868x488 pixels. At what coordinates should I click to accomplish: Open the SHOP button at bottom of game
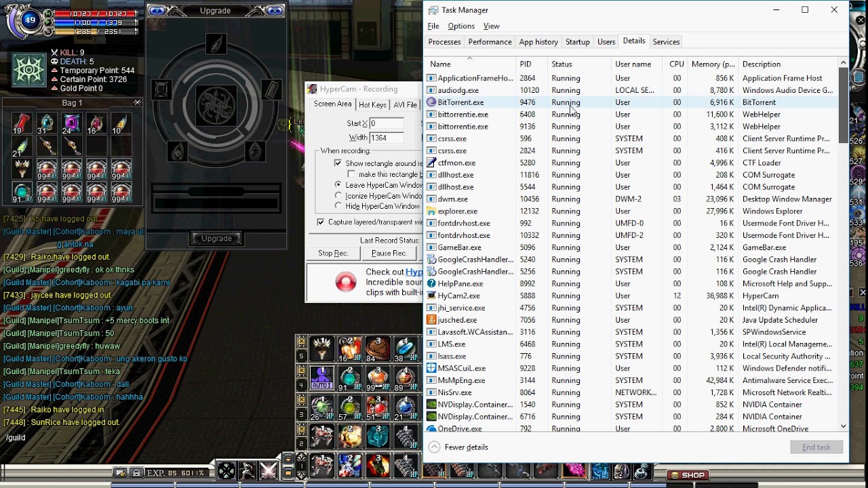pyautogui.click(x=688, y=475)
